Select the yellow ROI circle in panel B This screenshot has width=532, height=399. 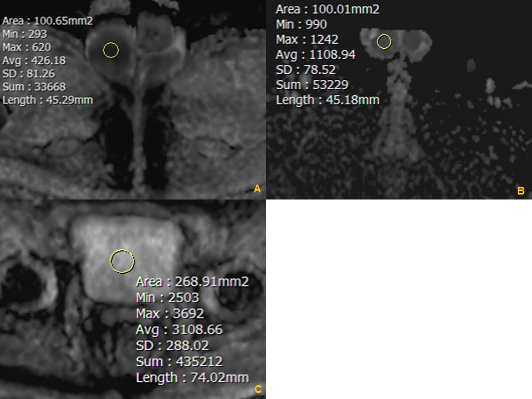click(384, 42)
